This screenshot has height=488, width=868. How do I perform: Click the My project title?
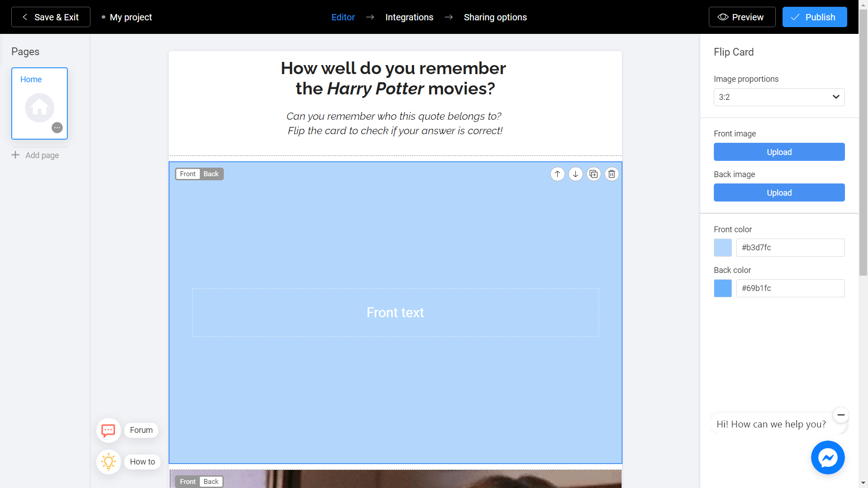coord(131,17)
